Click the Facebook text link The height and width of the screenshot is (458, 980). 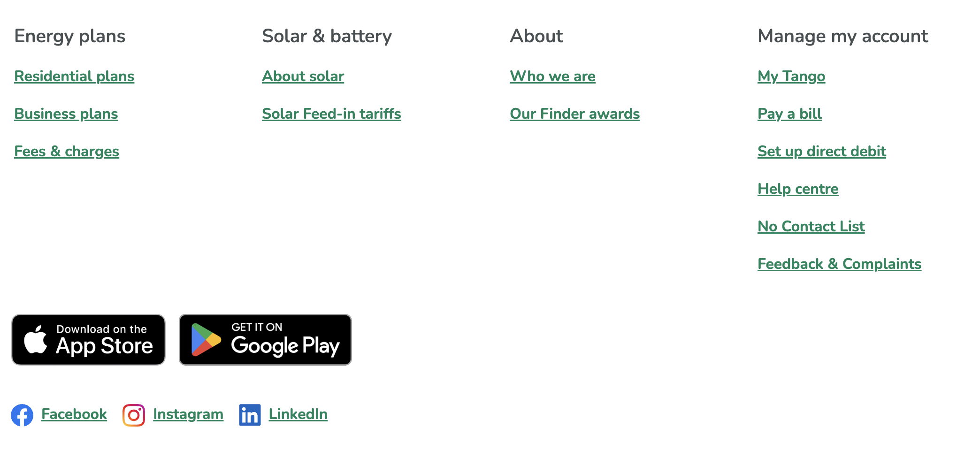[74, 414]
